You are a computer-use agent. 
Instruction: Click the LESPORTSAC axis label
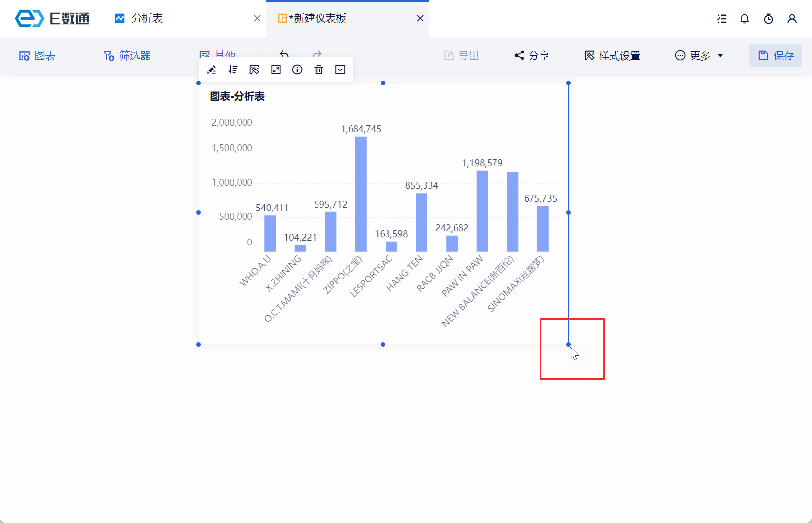coord(371,276)
